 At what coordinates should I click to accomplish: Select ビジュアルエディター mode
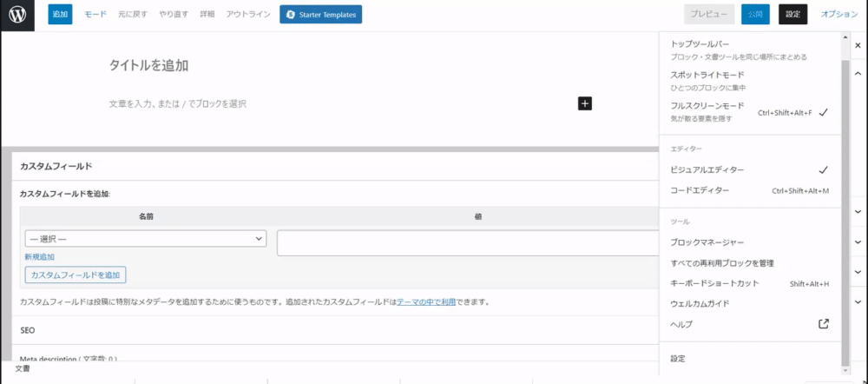coord(750,169)
